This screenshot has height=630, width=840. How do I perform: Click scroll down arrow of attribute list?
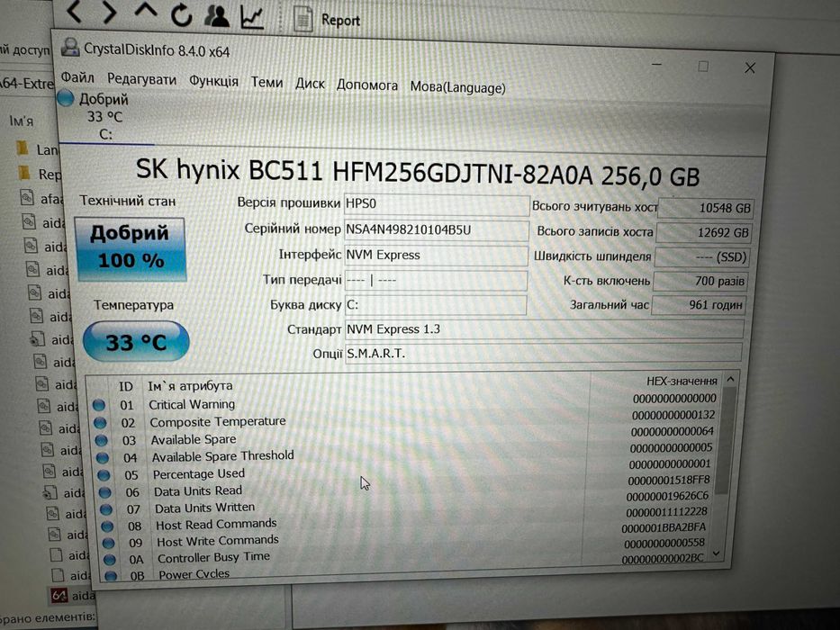click(718, 553)
